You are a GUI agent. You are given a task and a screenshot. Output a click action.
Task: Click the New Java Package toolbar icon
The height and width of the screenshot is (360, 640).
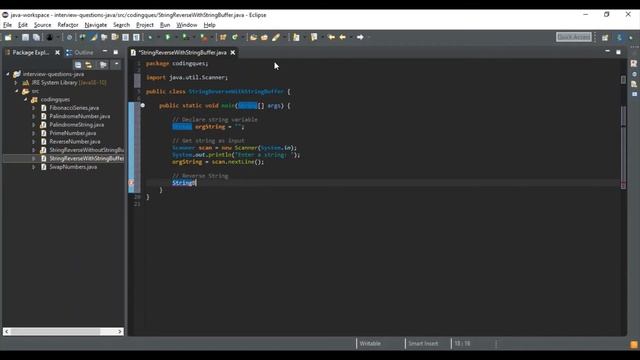pyautogui.click(x=223, y=38)
